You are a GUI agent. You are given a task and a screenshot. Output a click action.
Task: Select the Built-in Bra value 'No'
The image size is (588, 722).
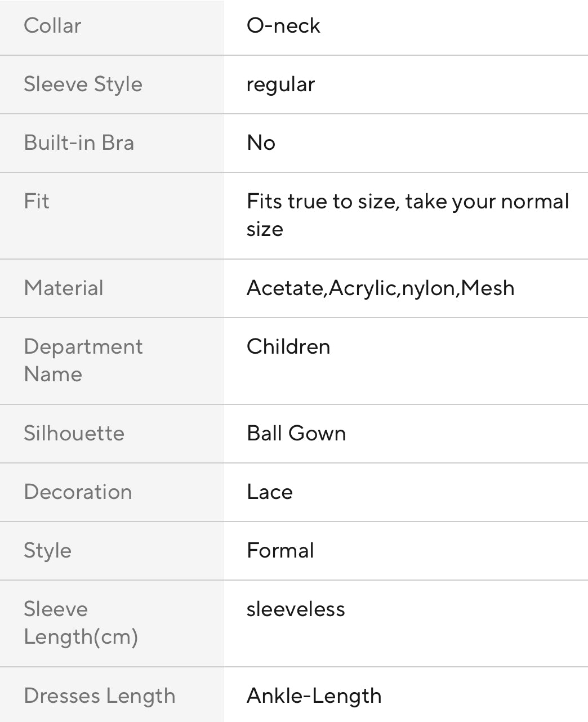click(x=261, y=143)
